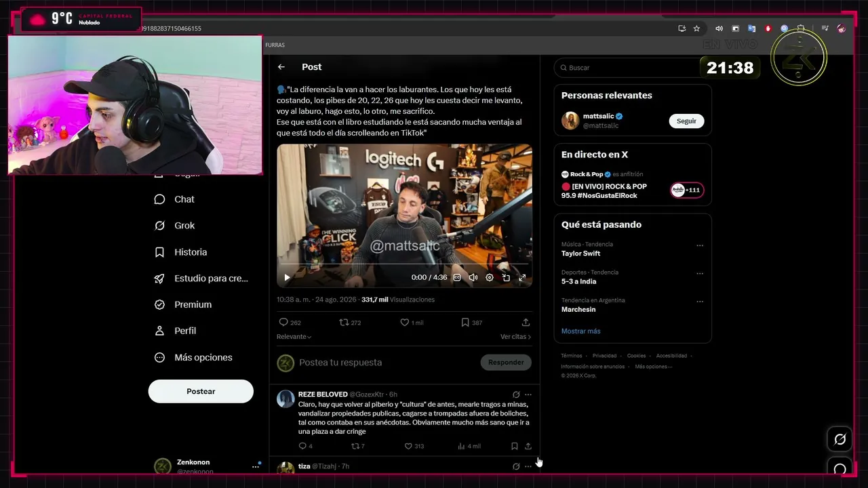The image size is (868, 488).
Task: Click the Postear button
Action: tap(201, 391)
